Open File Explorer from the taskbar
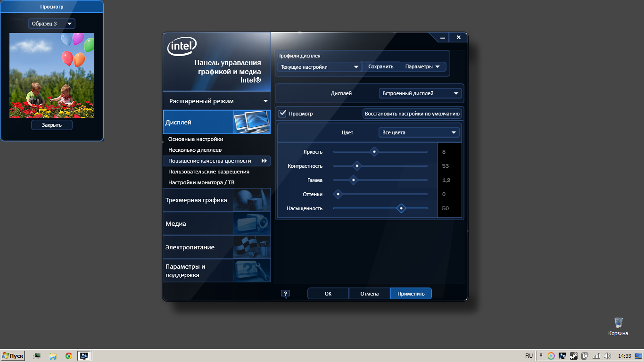The width and height of the screenshot is (644, 362). point(53,356)
